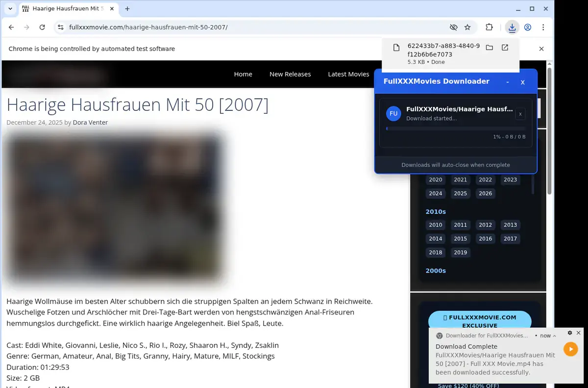588x388 pixels.
Task: Click the blurred movie poster thumbnail
Action: click(x=115, y=208)
